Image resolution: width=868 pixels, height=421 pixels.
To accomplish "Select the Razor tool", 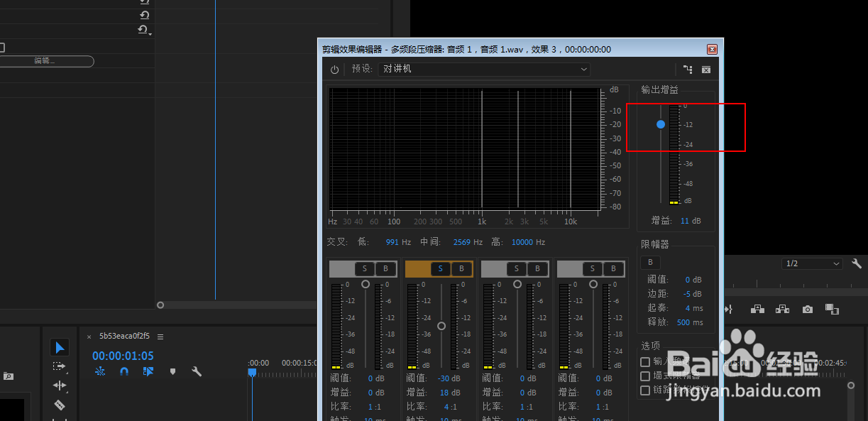I will pos(60,405).
